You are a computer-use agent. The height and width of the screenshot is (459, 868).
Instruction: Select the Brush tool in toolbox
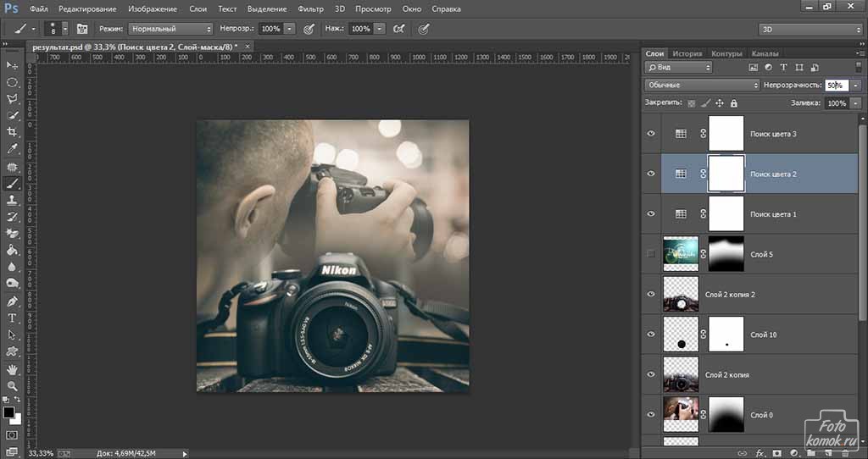[x=12, y=184]
